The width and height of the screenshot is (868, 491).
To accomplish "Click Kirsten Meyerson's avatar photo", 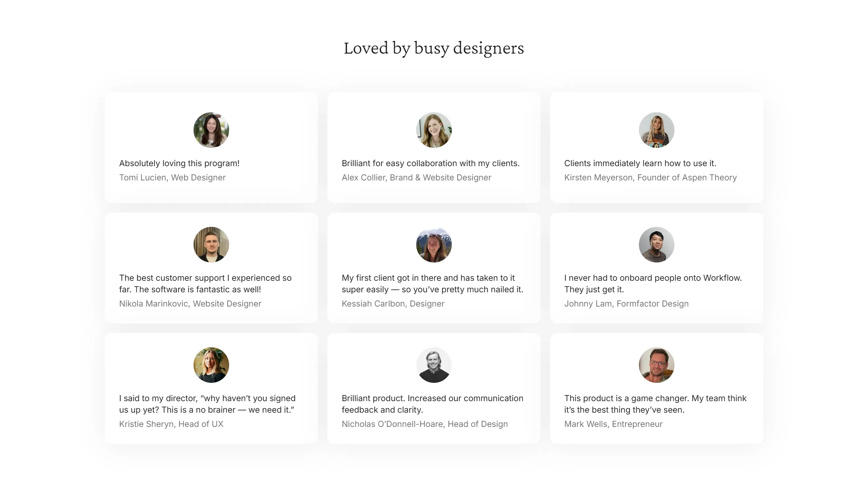I will pos(656,130).
